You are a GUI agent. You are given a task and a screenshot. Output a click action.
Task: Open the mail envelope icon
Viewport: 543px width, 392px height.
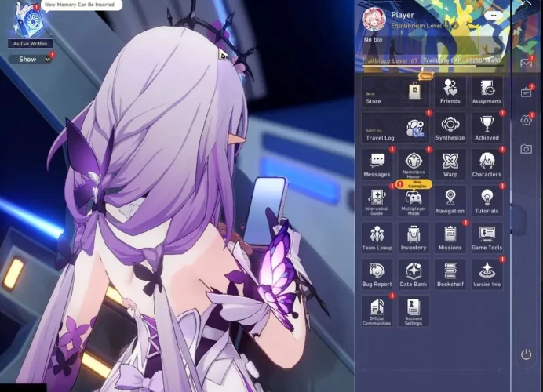tap(526, 63)
